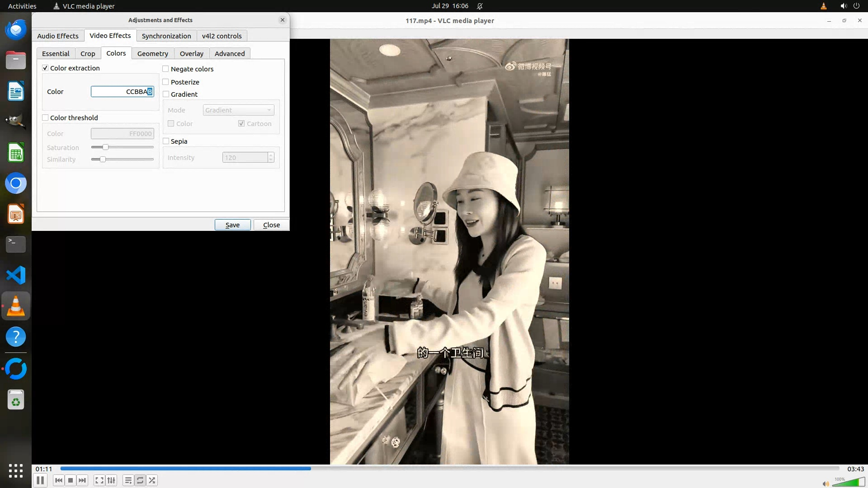Toggle loop playback mode

point(140,480)
